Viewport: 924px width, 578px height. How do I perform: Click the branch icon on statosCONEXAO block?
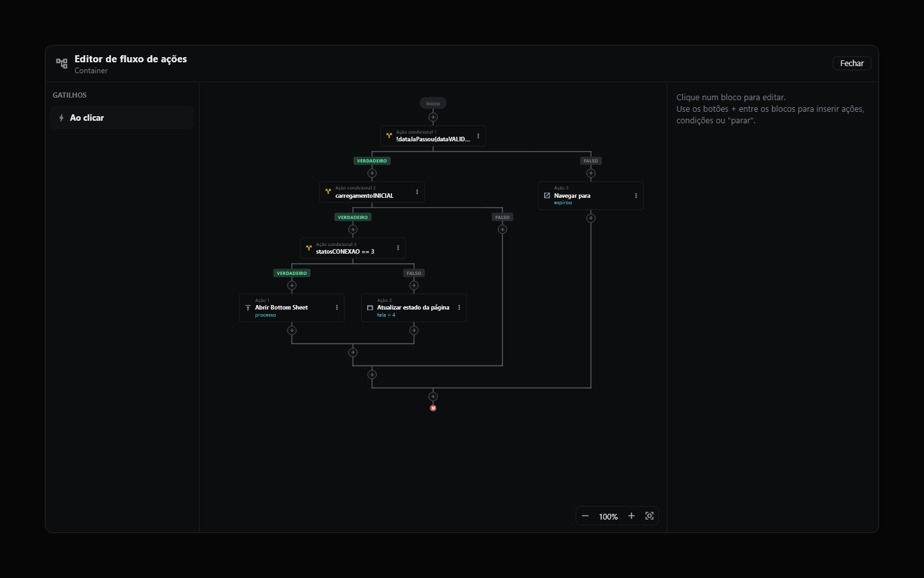tap(309, 248)
